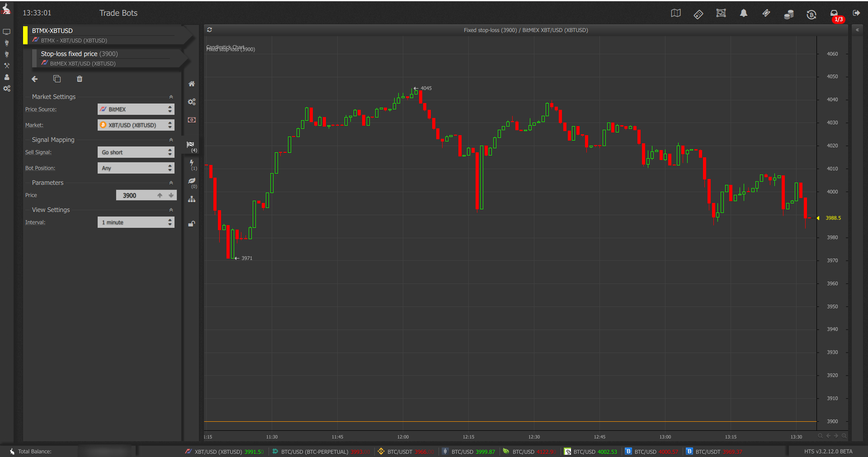The width and height of the screenshot is (868, 457).
Task: Click the XBT/USD (XBTUSD) ticker in status bar
Action: click(x=225, y=452)
